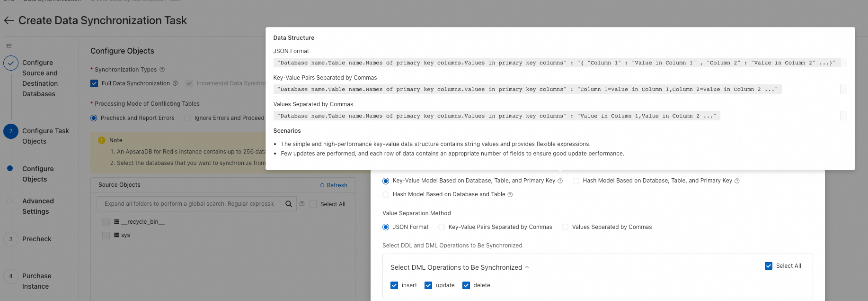
Task: Choose Key-Value Pairs Separated by Commas radio
Action: pyautogui.click(x=442, y=227)
